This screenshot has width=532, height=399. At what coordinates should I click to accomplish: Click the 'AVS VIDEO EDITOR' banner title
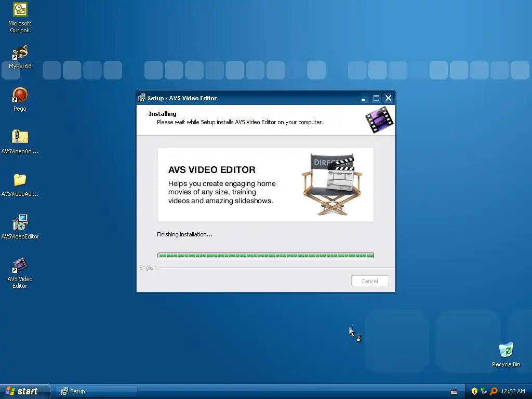point(212,170)
